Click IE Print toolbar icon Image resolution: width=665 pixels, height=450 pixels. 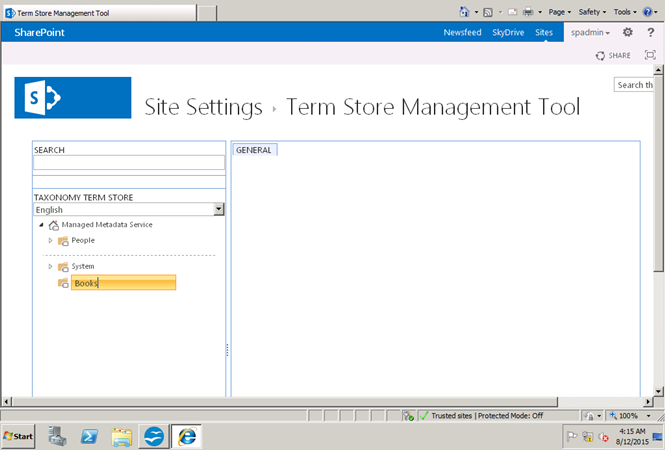coord(528,12)
